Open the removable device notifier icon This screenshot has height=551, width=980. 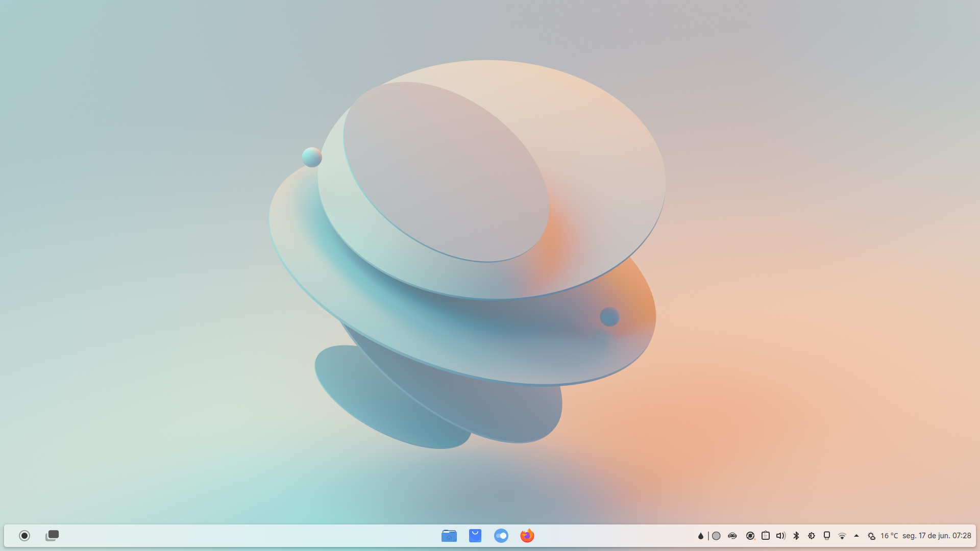click(x=827, y=536)
